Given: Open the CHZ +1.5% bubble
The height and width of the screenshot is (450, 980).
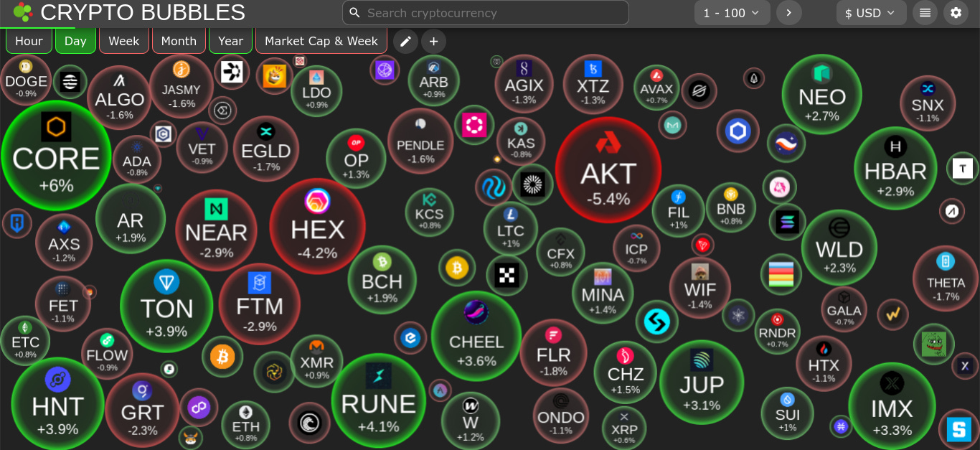Looking at the screenshot, I should 625,372.
